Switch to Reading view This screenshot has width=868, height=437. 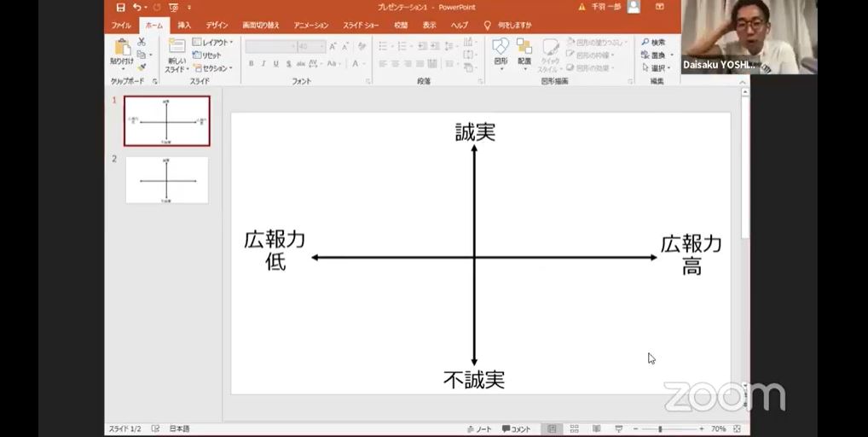coord(596,428)
